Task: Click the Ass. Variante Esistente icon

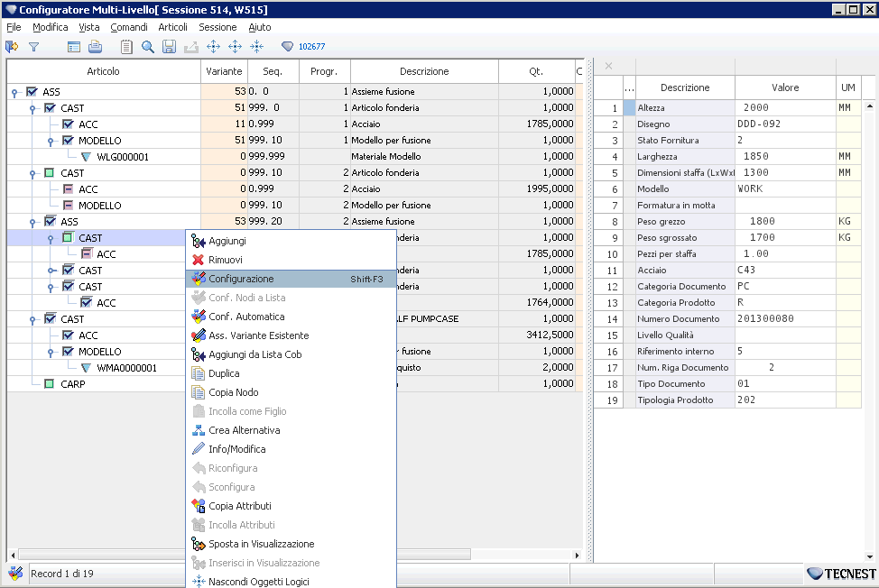Action: tap(198, 335)
